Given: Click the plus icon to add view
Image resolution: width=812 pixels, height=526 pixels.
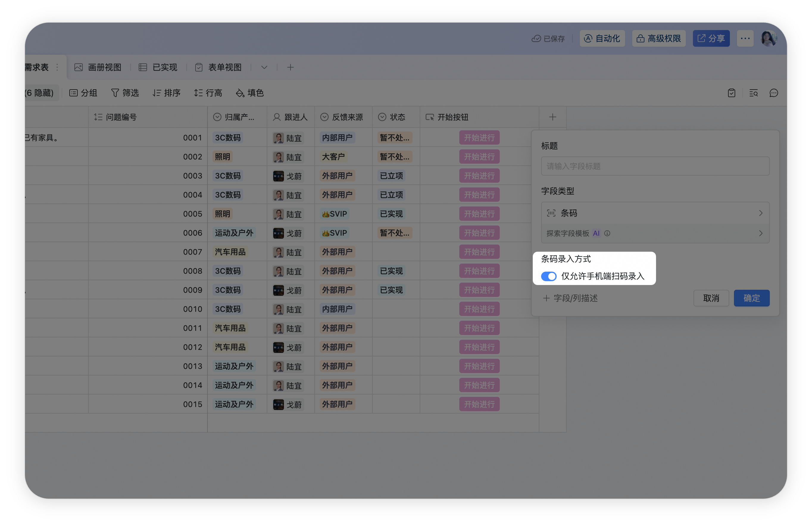Looking at the screenshot, I should pyautogui.click(x=290, y=67).
